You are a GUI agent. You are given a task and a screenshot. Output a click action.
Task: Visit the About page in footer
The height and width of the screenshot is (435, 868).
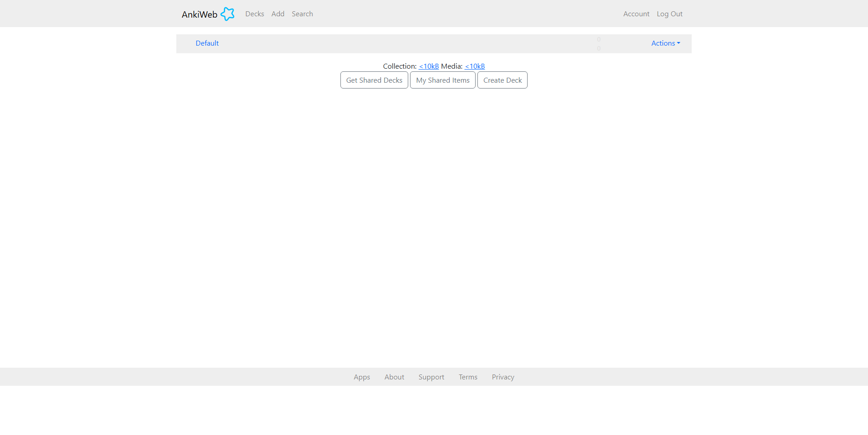394,377
